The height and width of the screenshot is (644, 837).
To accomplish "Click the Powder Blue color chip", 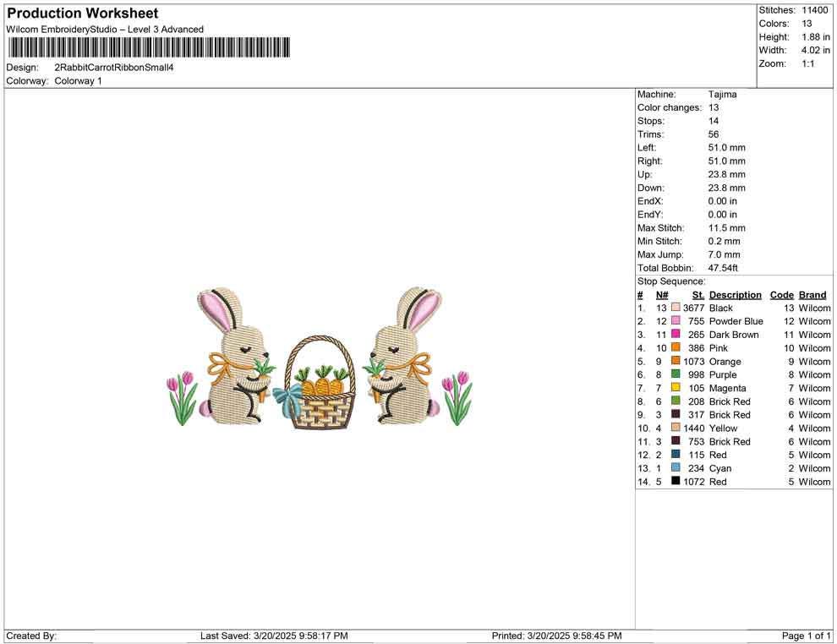I will 675,321.
